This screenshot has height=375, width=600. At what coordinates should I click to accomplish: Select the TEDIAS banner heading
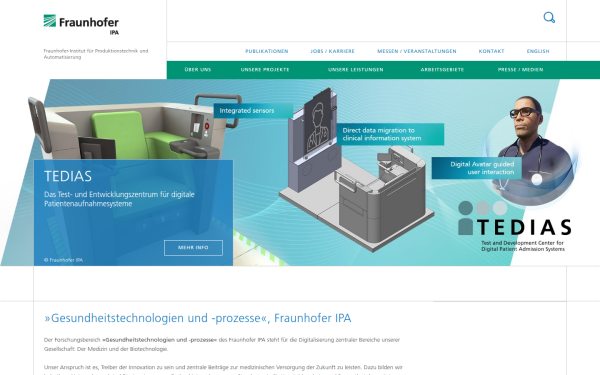[x=68, y=176]
